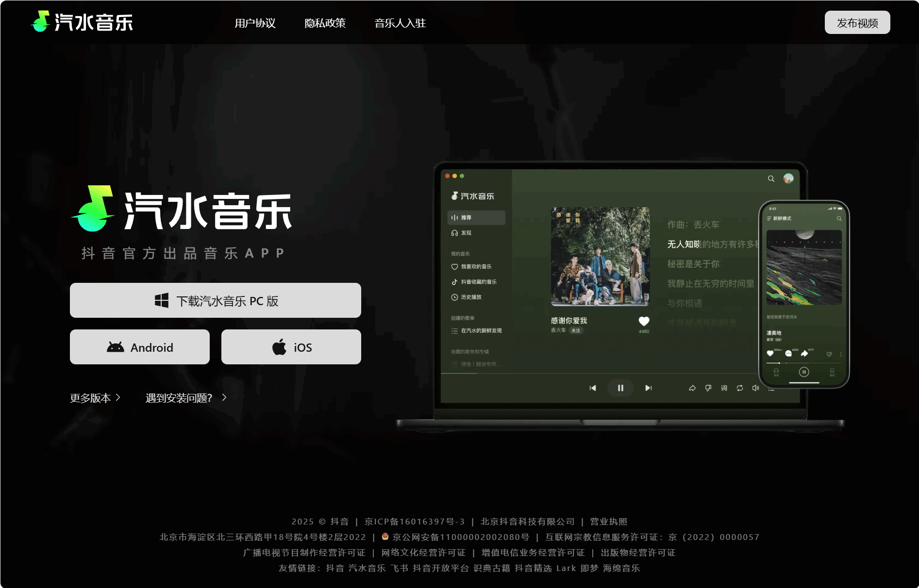Toggle the white heart like icon
The height and width of the screenshot is (588, 919).
tap(644, 321)
